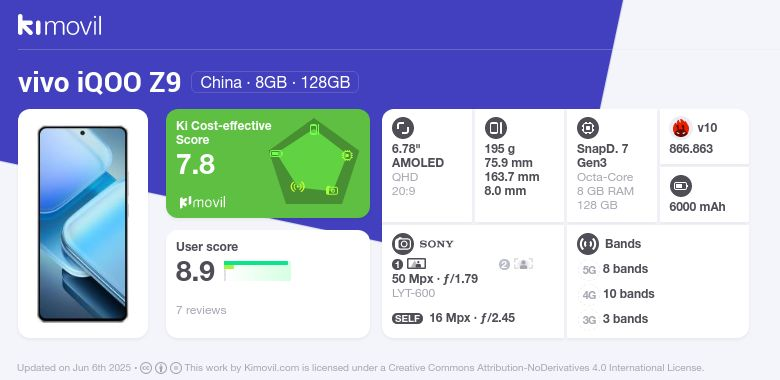Click the phone dimensions icon
Image resolution: width=780 pixels, height=380 pixels.
(495, 128)
